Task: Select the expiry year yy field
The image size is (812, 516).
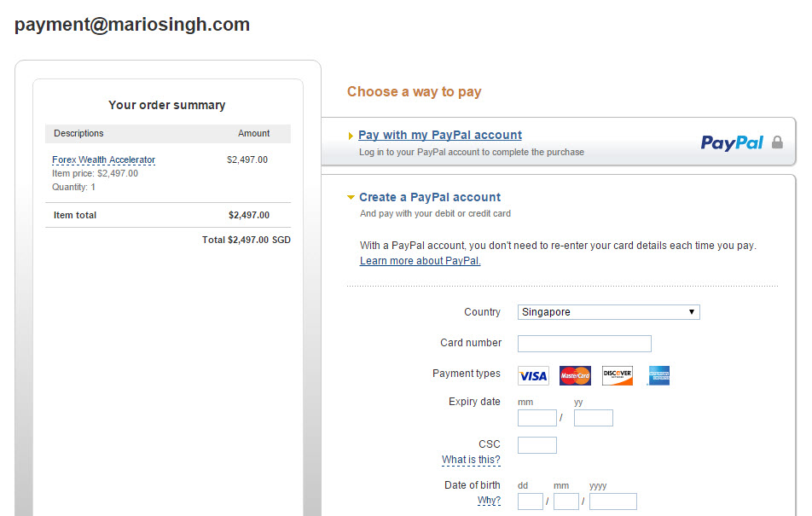Action: [x=593, y=418]
